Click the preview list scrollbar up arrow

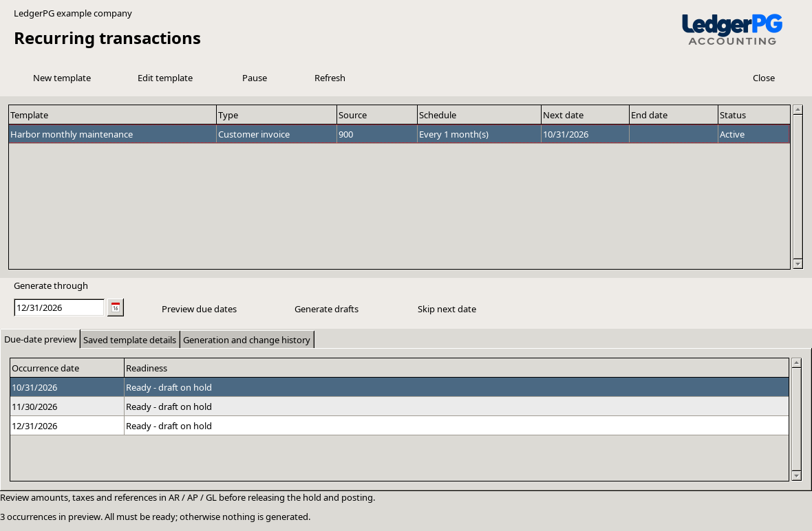coord(796,362)
